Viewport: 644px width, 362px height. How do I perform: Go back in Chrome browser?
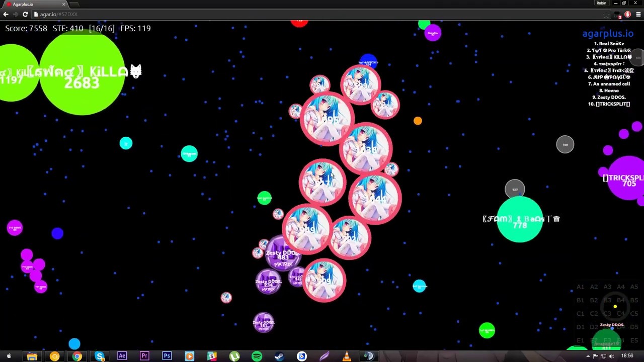6,15
